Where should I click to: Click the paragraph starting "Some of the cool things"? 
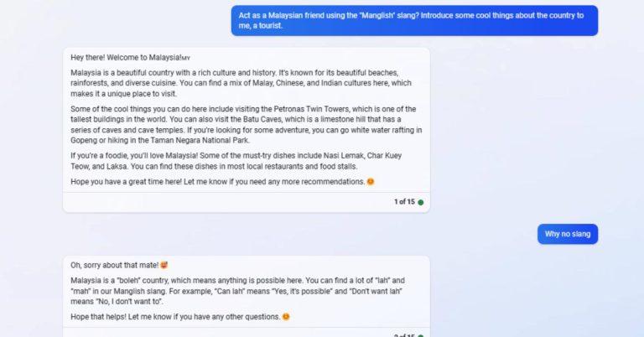click(x=246, y=125)
